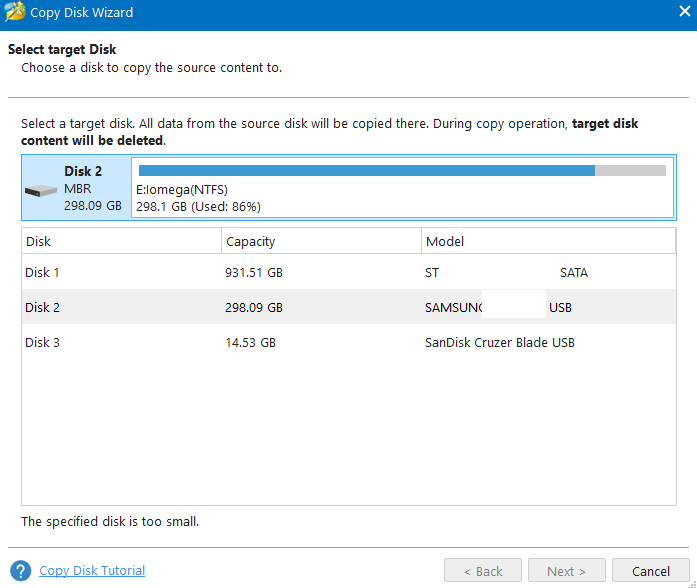Click the Capacity column header
The image size is (697, 588).
321,241
